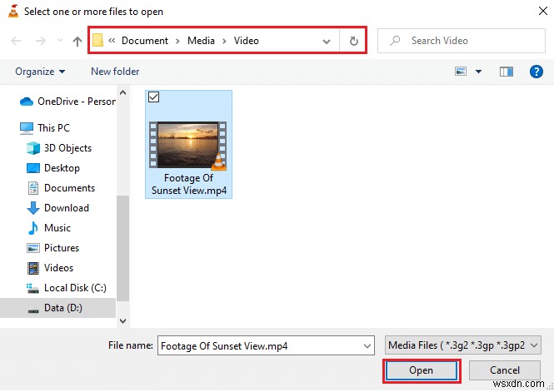Click the navigation pane scrollbar thumb

coord(122,248)
